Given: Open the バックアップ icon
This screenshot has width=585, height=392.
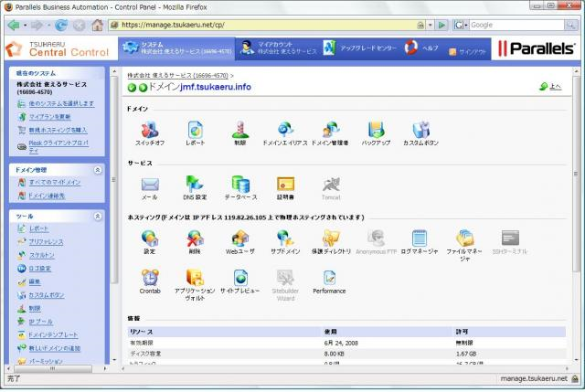Looking at the screenshot, I should pos(376,130).
